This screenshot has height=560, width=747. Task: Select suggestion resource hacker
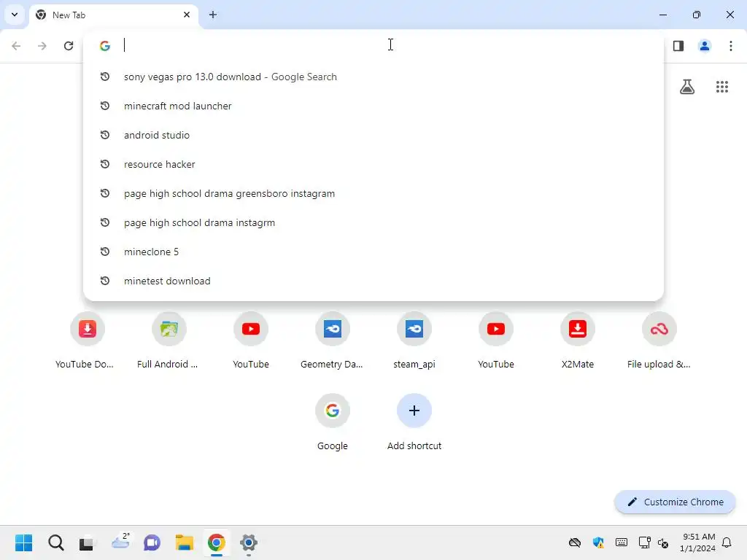373,164
